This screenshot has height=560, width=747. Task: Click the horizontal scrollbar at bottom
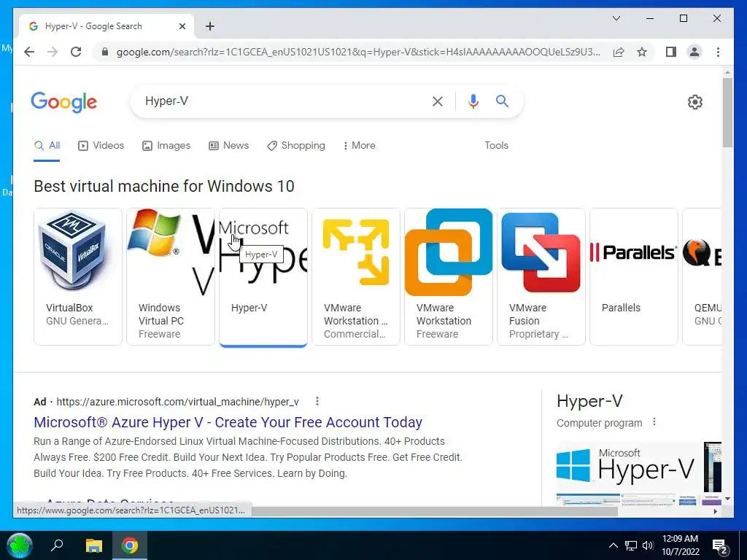click(x=435, y=511)
